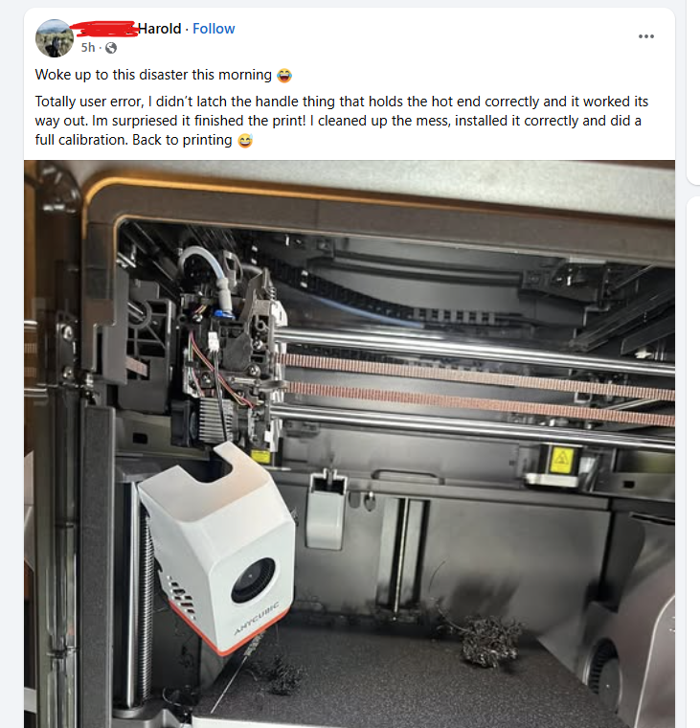Click the laughing-crying emoji after 'morning'
700x728 pixels.
click(x=284, y=76)
